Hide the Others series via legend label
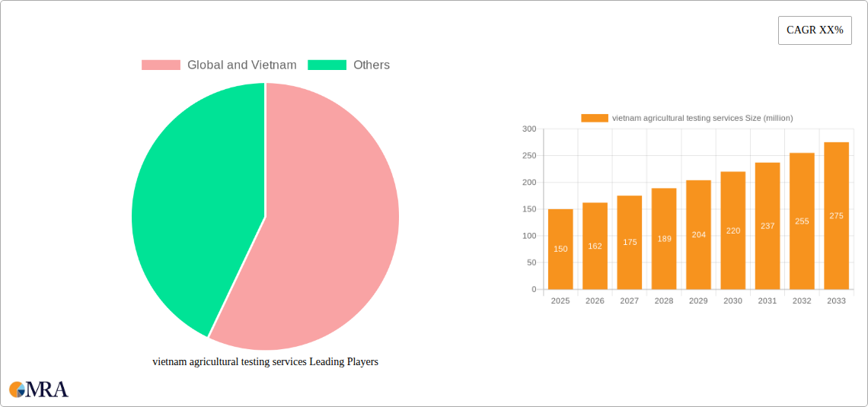The image size is (868, 407). (372, 65)
